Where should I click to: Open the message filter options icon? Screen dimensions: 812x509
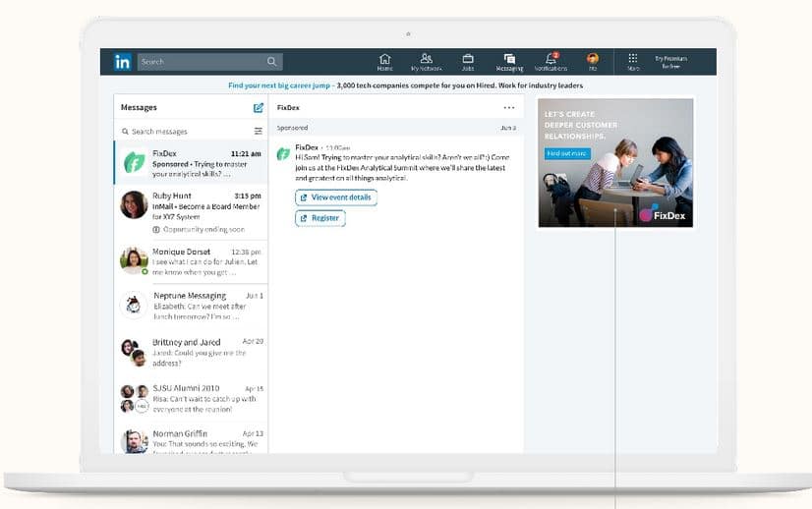258,132
